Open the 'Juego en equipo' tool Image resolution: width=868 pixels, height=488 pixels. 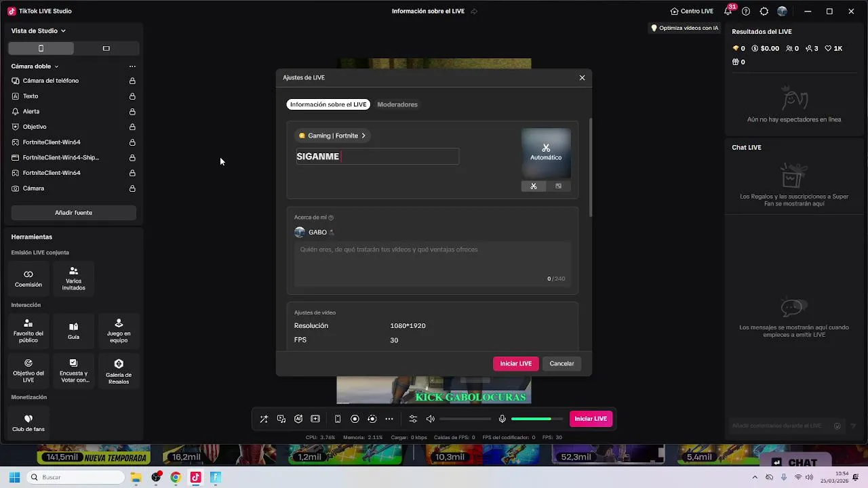pyautogui.click(x=119, y=331)
